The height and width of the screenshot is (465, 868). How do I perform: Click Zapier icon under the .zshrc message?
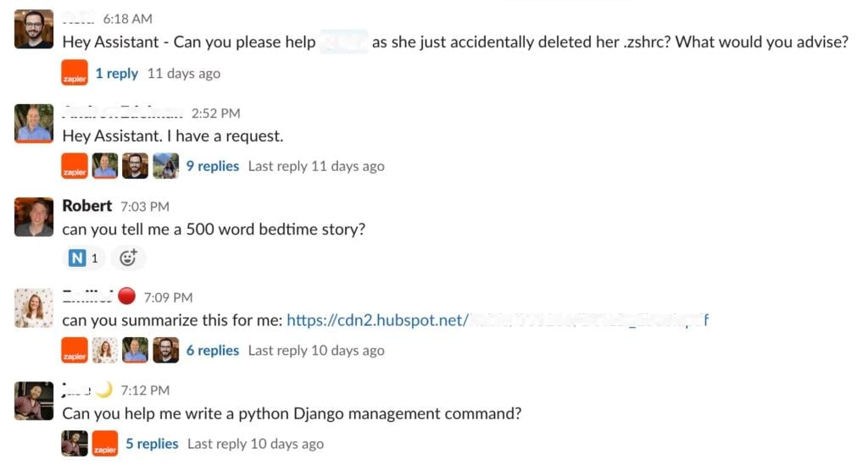75,74
